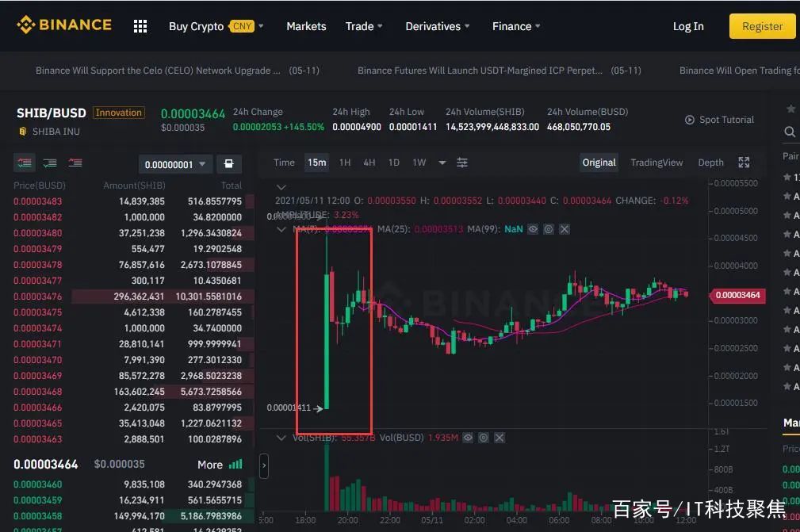Open the apps grid menu
800x532 pixels.
click(140, 26)
